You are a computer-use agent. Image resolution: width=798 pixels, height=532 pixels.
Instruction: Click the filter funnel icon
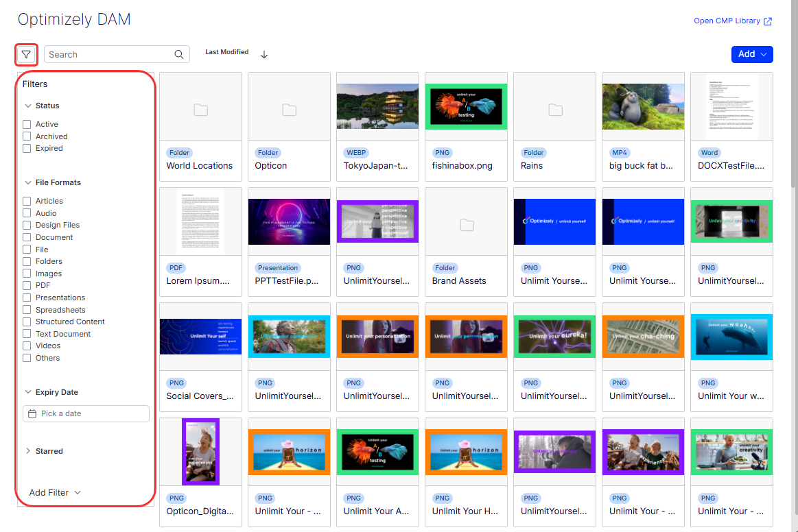coord(26,54)
